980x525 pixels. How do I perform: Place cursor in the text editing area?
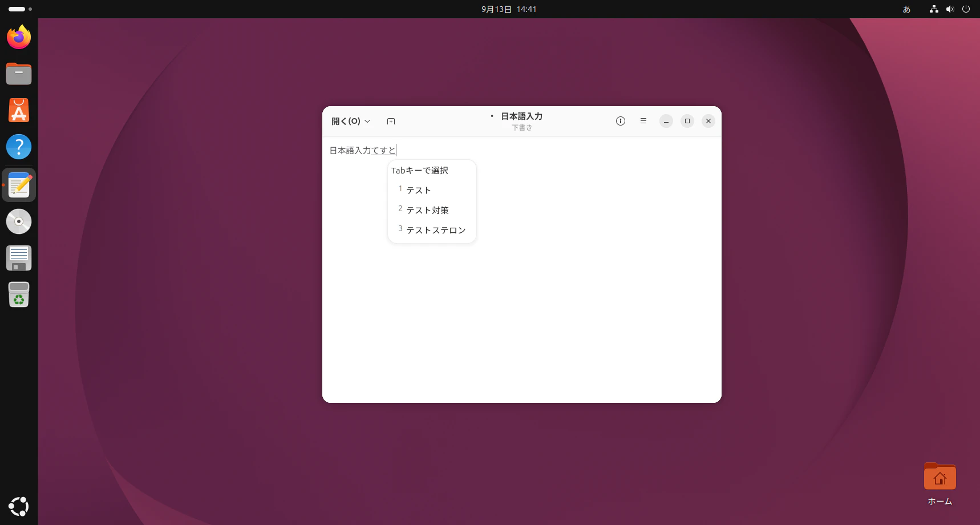522,269
